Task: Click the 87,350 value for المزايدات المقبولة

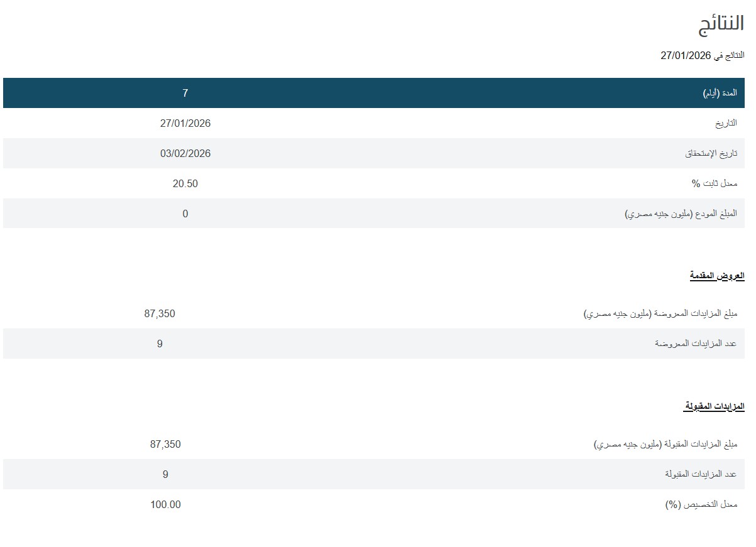Action: (165, 444)
